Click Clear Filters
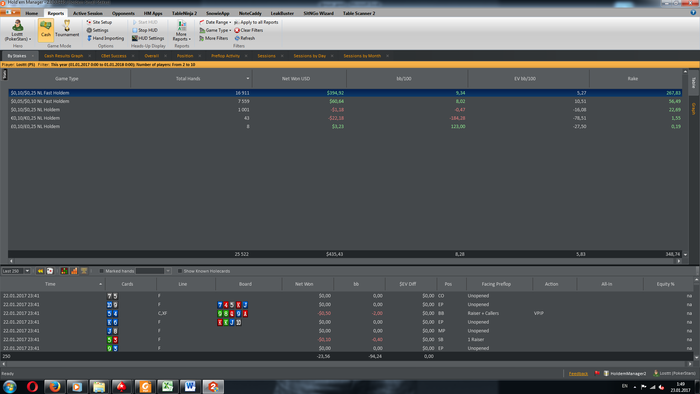The width and height of the screenshot is (700, 394). [249, 30]
